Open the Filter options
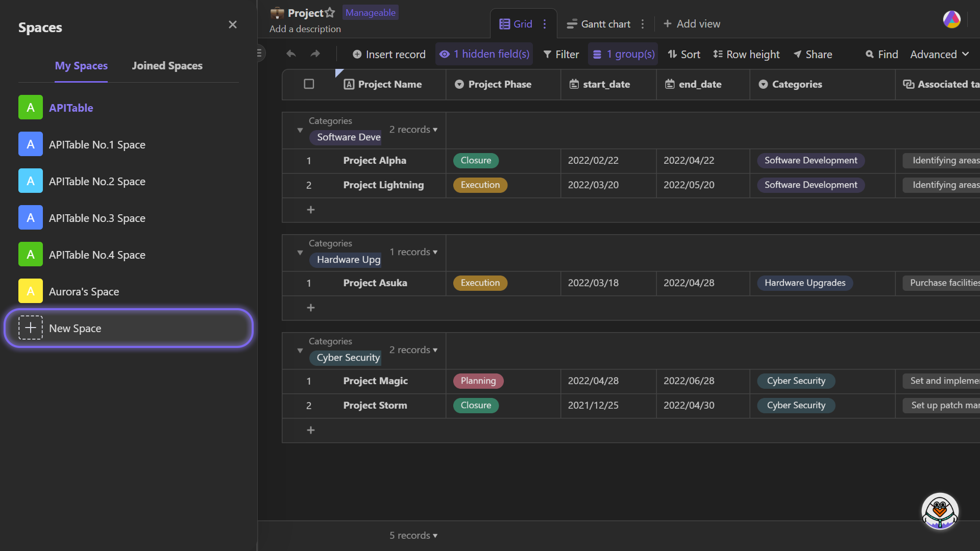The height and width of the screenshot is (551, 980). point(560,54)
